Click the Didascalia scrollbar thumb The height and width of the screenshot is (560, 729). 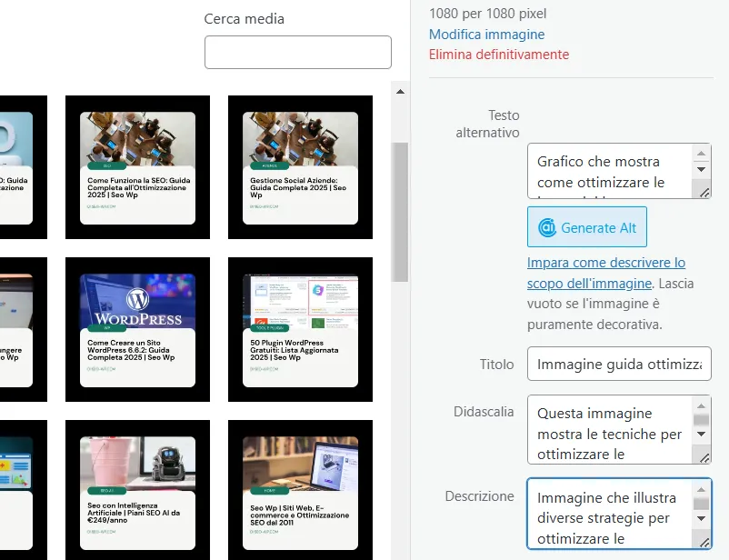point(701,419)
